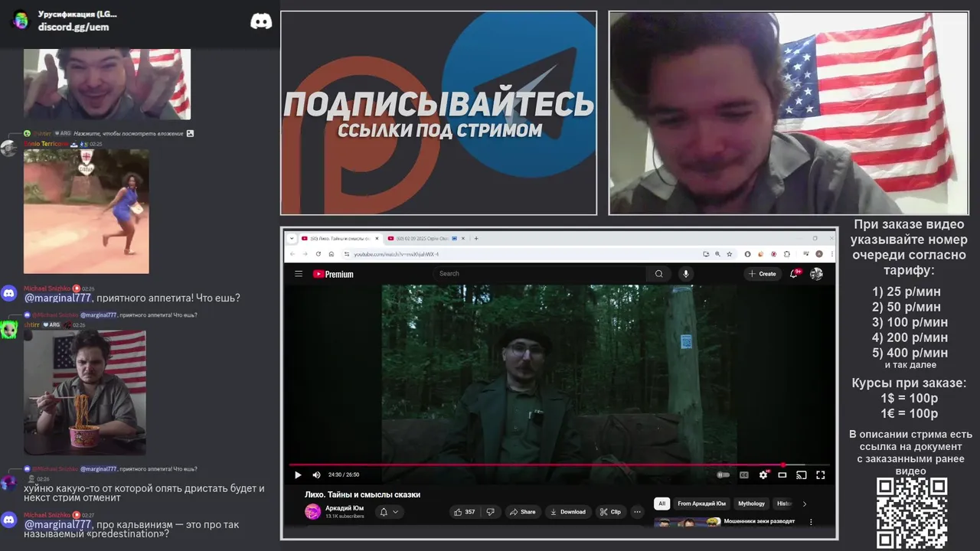Screen dimensions: 980x551
Task: Mute the video with speaker icon
Action: 316,474
